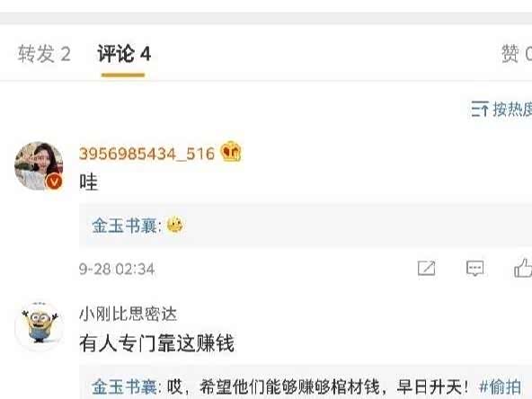Open 金玉书襄 profile in second reply
The height and width of the screenshot is (399, 532).
(124, 386)
